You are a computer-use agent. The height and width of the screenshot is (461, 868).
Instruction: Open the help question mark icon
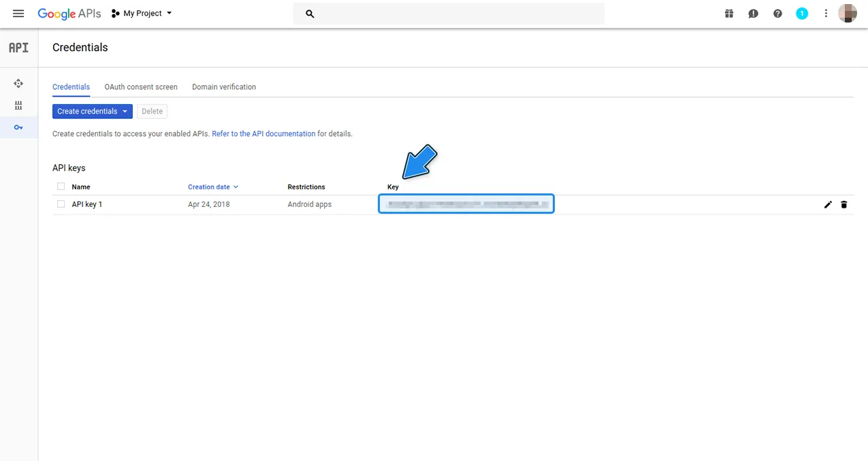777,14
